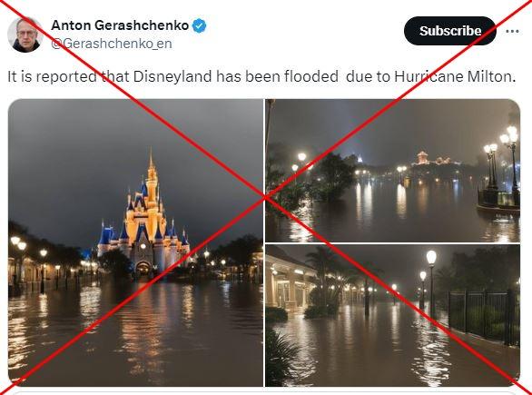The height and width of the screenshot is (395, 532).
Task: Click the word Disneyland in the tweet
Action: [x=172, y=76]
